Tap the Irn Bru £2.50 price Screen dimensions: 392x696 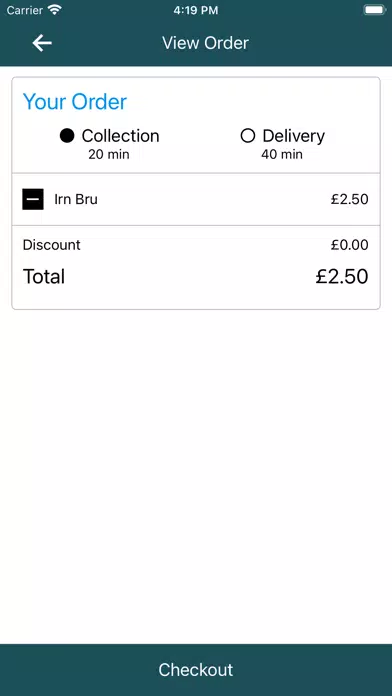click(x=349, y=199)
